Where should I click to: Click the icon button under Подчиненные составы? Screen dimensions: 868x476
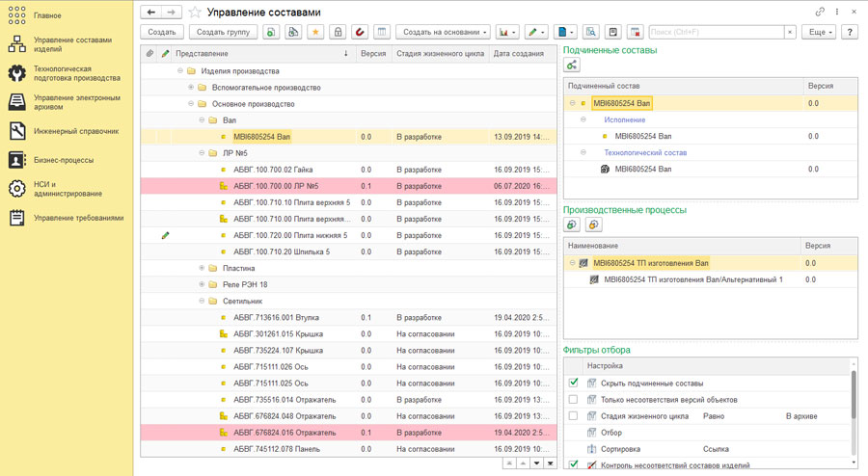[x=572, y=66]
